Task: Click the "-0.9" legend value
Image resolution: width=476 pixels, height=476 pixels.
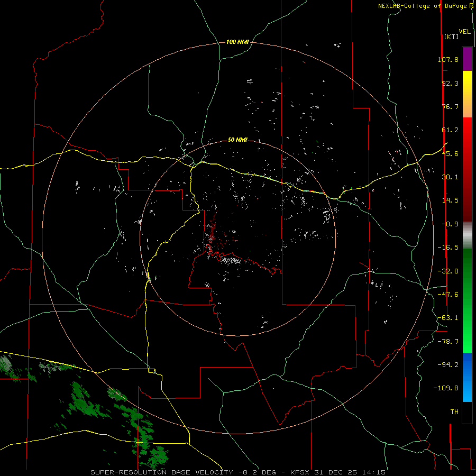Action: 450,224
